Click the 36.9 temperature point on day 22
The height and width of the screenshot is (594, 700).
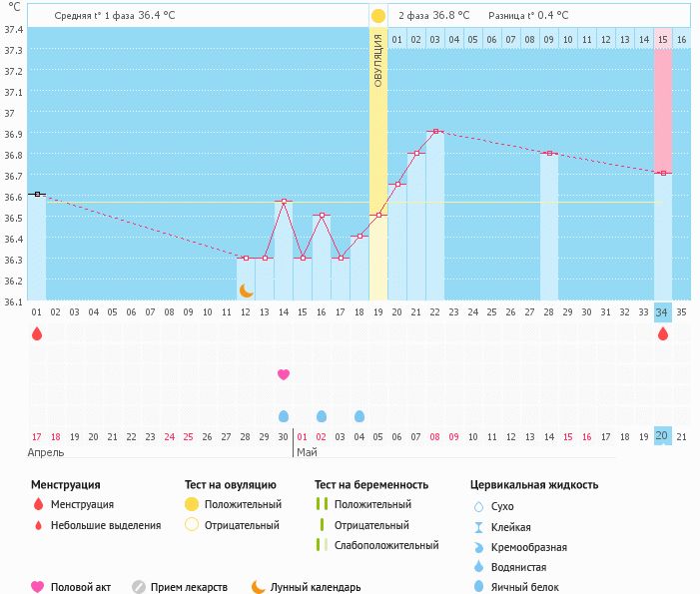click(x=434, y=131)
